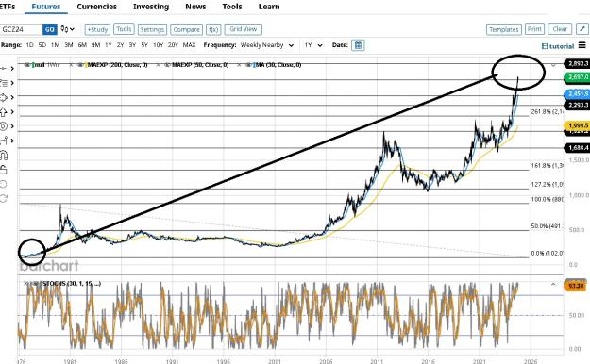Image resolution: width=590 pixels, height=364 pixels.
Task: Click the Clear button
Action: click(560, 29)
